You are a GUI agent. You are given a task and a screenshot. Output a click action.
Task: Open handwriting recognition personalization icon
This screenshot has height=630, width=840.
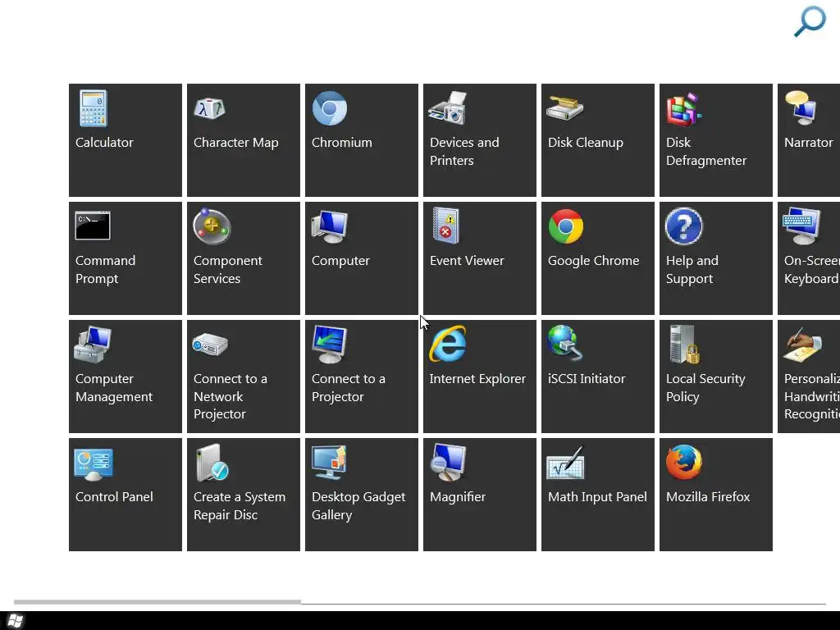tap(802, 345)
